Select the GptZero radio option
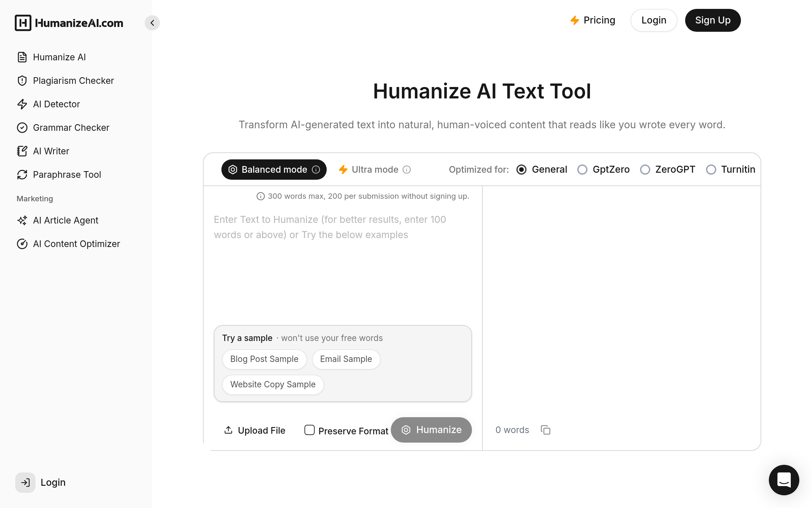Screen dimensions: 812x508 [x=582, y=170]
